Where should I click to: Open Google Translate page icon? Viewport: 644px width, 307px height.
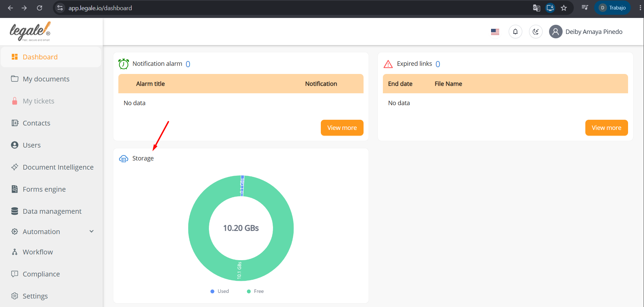click(536, 8)
